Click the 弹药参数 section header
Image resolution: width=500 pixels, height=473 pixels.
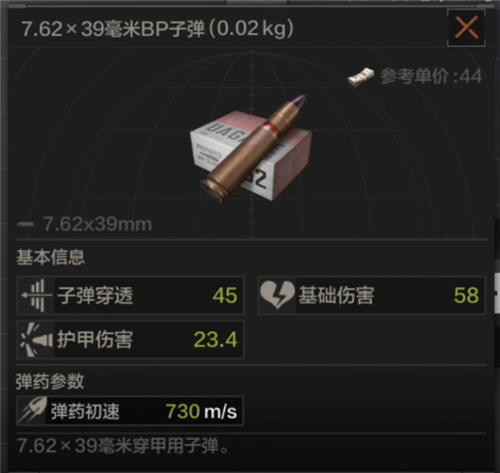click(50, 381)
